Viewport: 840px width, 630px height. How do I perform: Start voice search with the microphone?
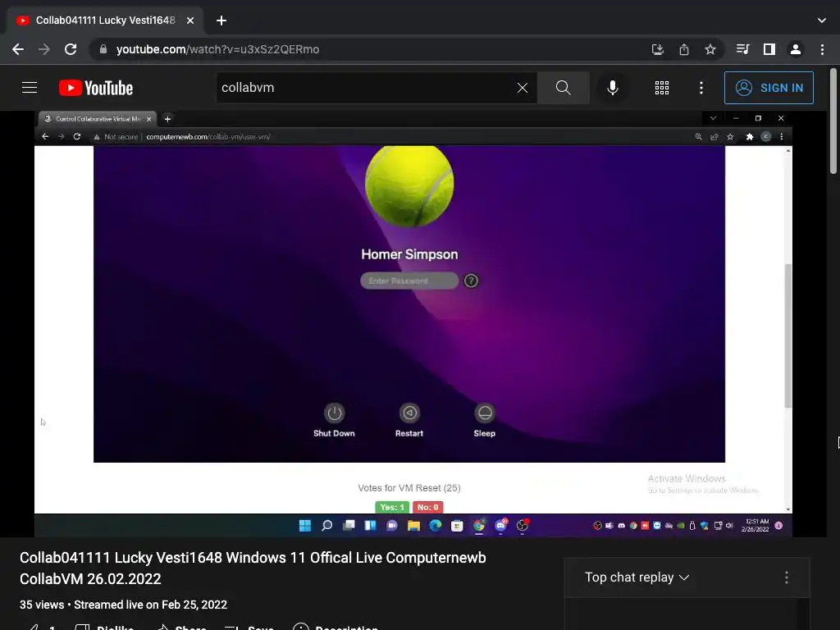612,88
